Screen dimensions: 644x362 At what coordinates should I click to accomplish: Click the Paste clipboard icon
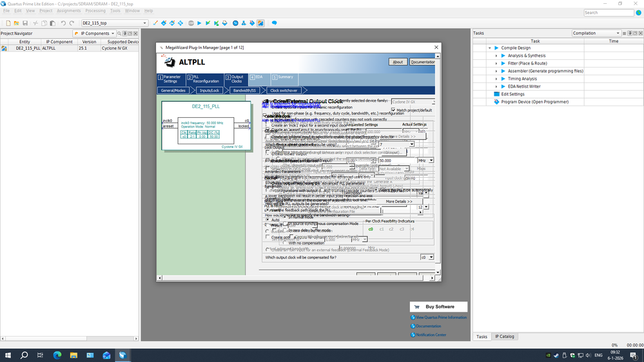click(53, 23)
